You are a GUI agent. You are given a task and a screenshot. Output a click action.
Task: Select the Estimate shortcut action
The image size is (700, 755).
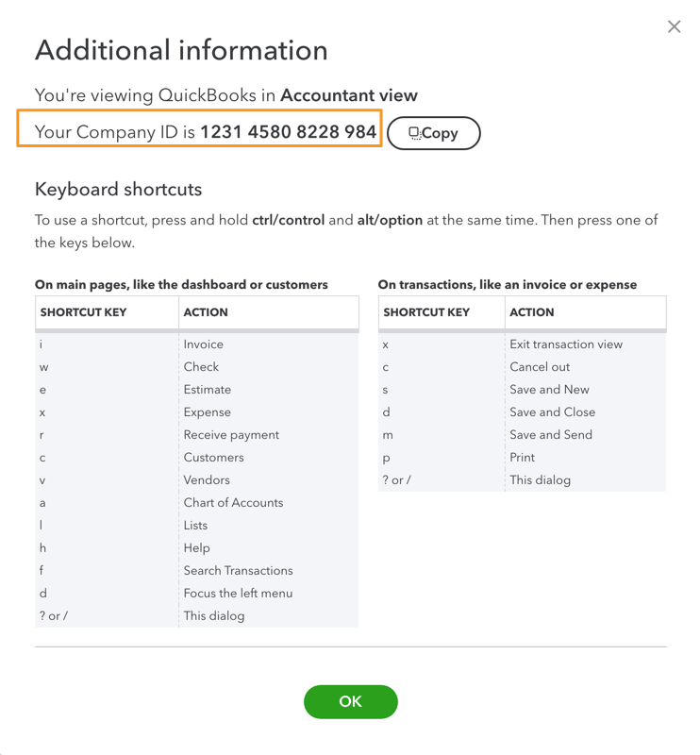click(207, 389)
